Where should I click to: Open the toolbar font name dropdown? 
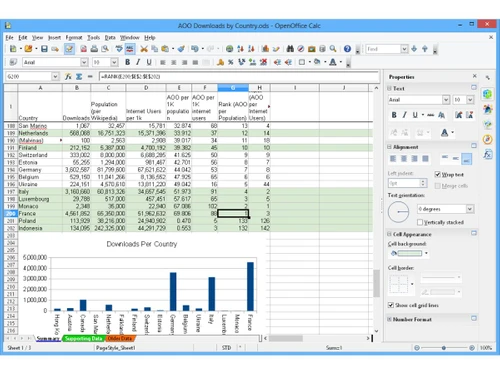click(84, 62)
